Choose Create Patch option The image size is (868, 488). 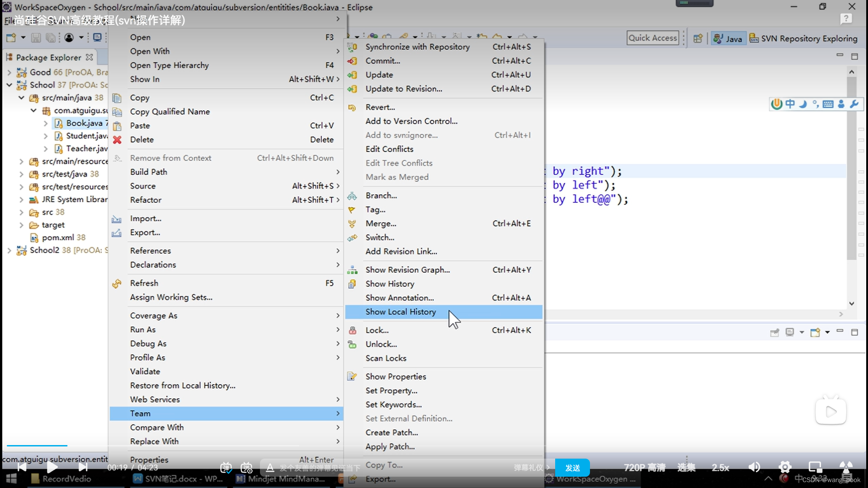click(443, 432)
